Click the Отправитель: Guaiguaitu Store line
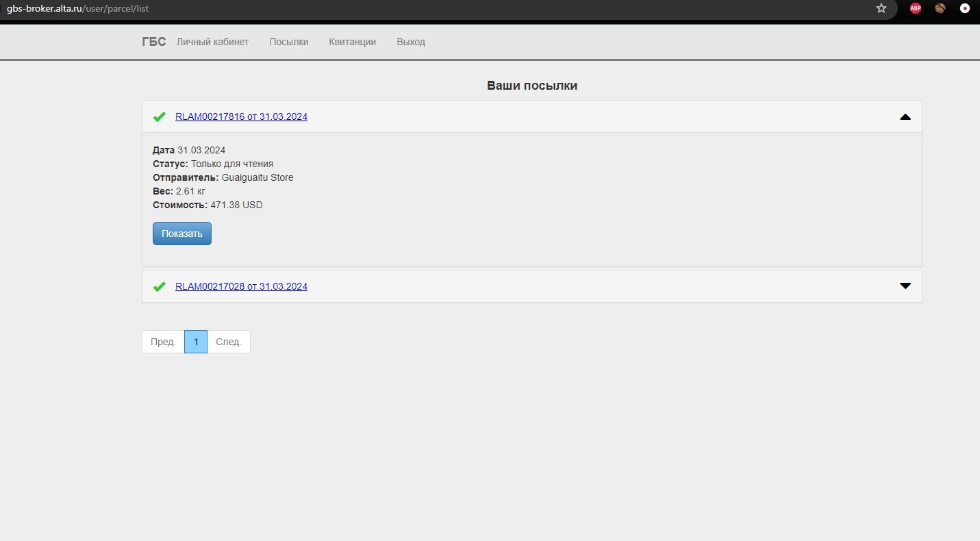980x541 pixels. click(x=223, y=177)
